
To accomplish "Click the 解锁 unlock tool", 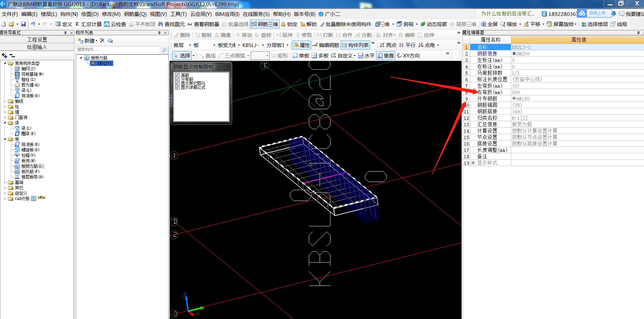I will (308, 24).
